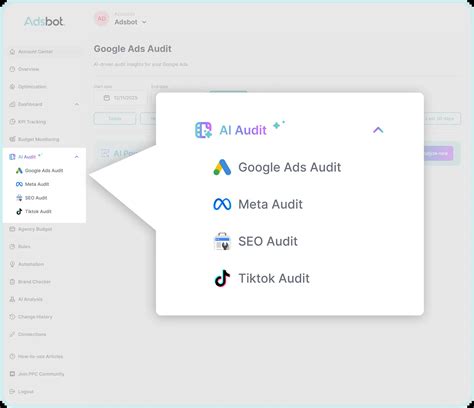The image size is (474, 408).
Task: Click the TikTok logo in the sidebar submenu
Action: 19,212
